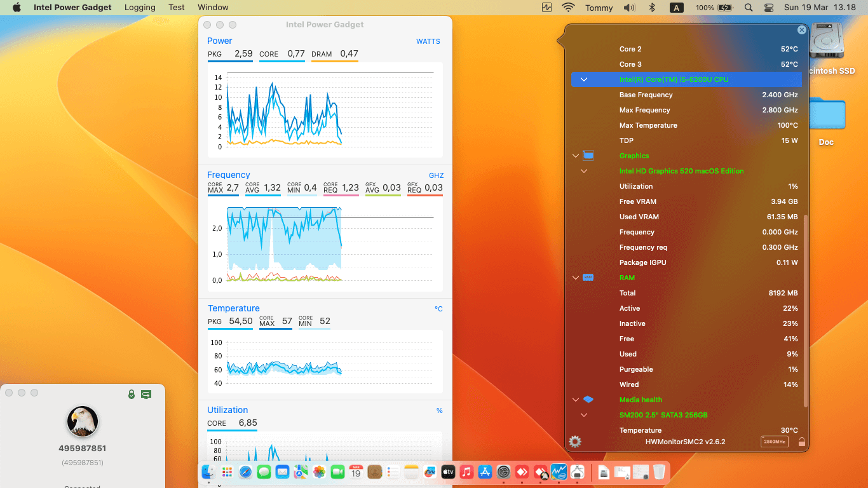This screenshot has width=868, height=488.
Task: Click the CORE AVG frequency value 1,32
Action: pos(272,187)
